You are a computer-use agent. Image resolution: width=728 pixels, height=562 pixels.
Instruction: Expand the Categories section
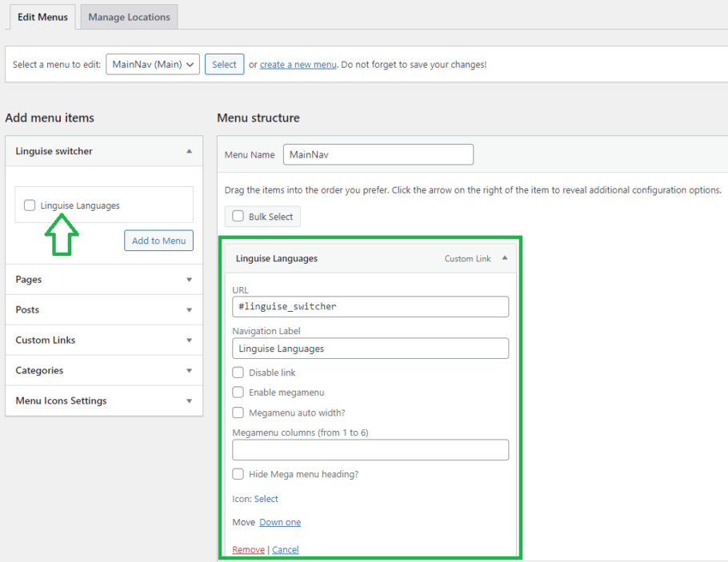(104, 370)
